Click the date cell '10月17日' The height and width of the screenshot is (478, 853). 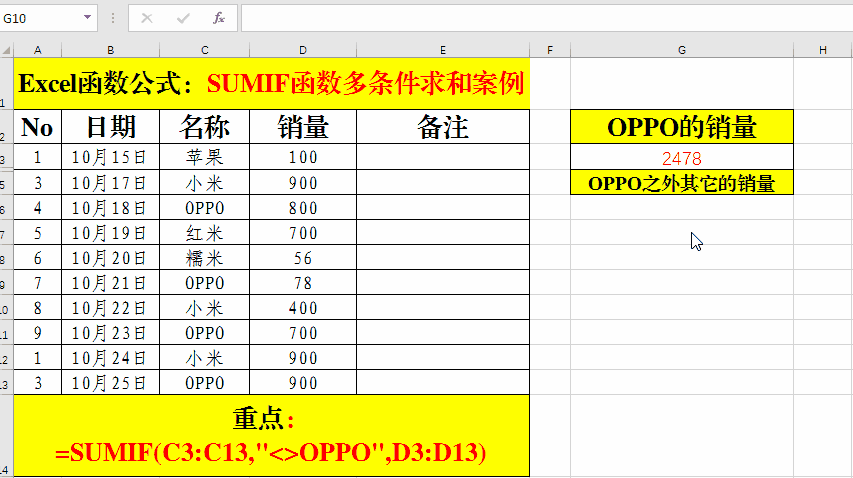tap(110, 183)
